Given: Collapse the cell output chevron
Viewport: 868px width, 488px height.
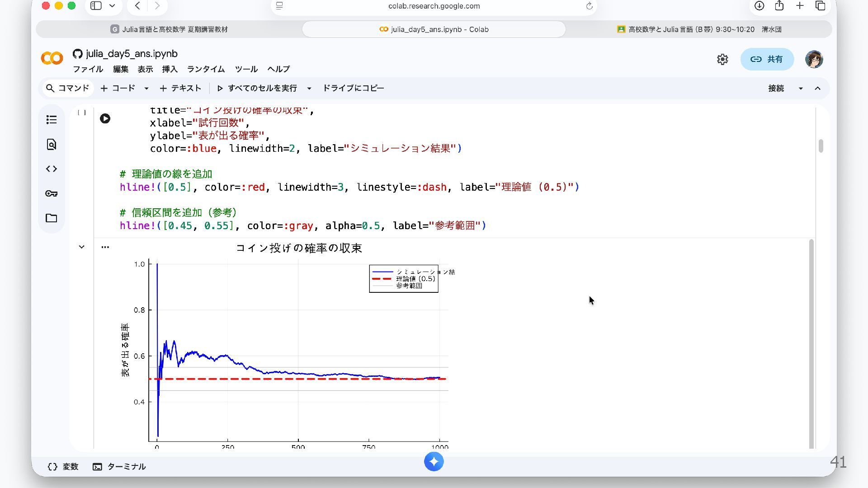Looking at the screenshot, I should [x=81, y=247].
